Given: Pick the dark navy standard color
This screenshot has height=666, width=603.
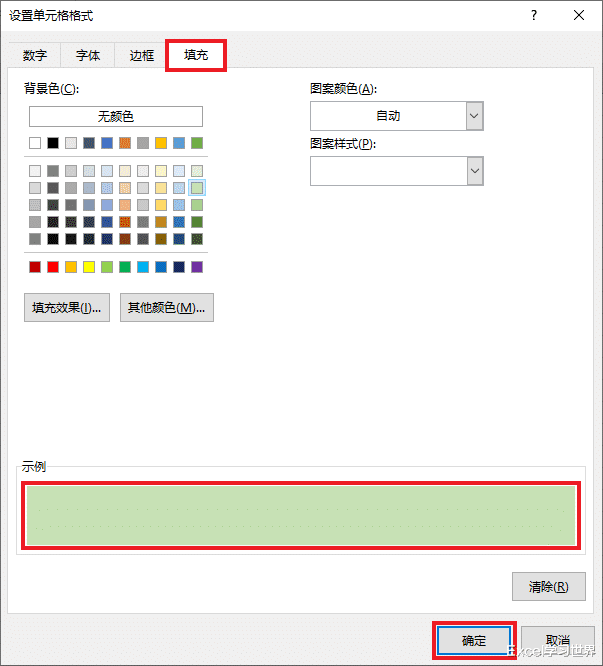Looking at the screenshot, I should [x=179, y=267].
